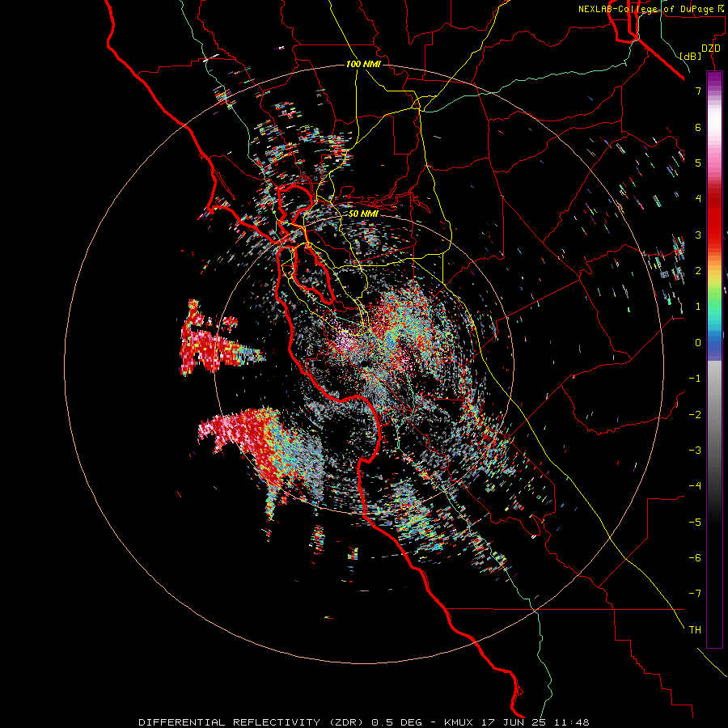The width and height of the screenshot is (728, 728).
Task: Click the "-3" value on the dB scale
Action: coord(695,451)
